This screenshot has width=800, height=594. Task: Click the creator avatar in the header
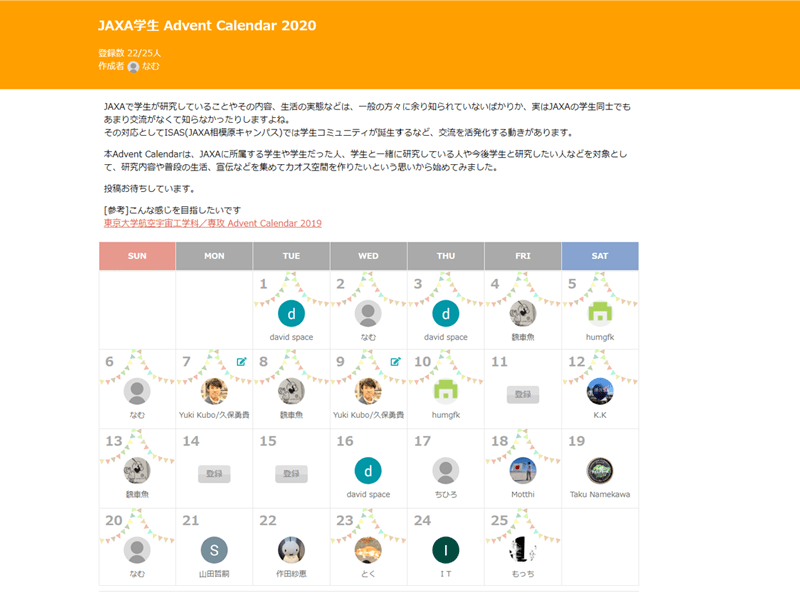click(x=133, y=67)
